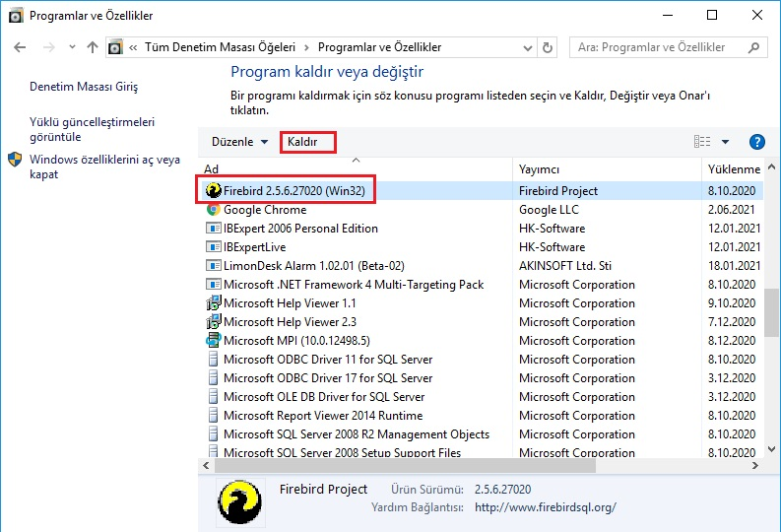Select Microsoft MPI (10.0.12498.5) entry
Image resolution: width=781 pixels, height=532 pixels.
pyautogui.click(x=296, y=341)
